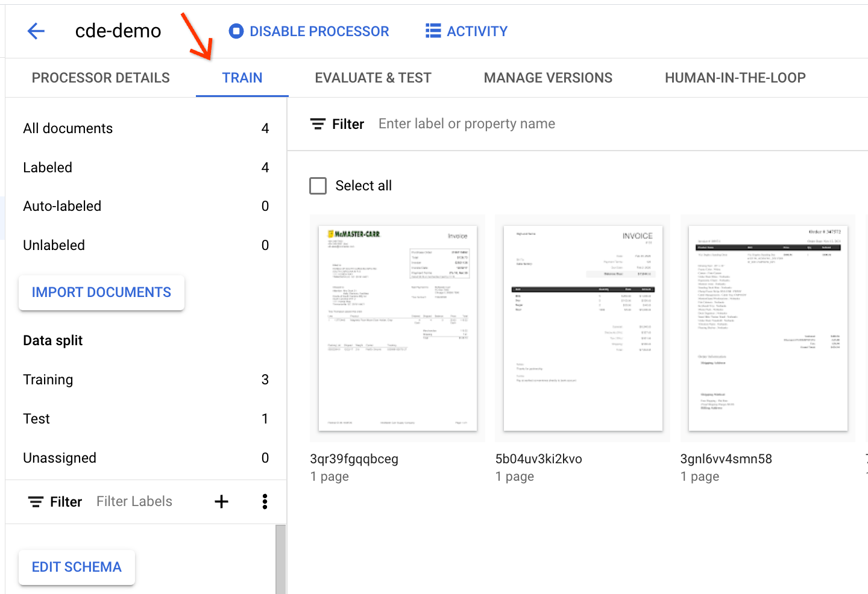
Task: Open the Evaluate & Test tab
Action: [x=373, y=78]
